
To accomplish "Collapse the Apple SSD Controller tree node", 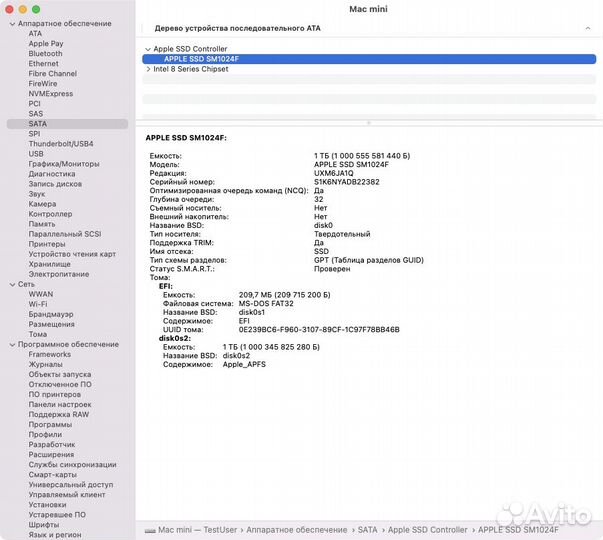I will tap(148, 49).
